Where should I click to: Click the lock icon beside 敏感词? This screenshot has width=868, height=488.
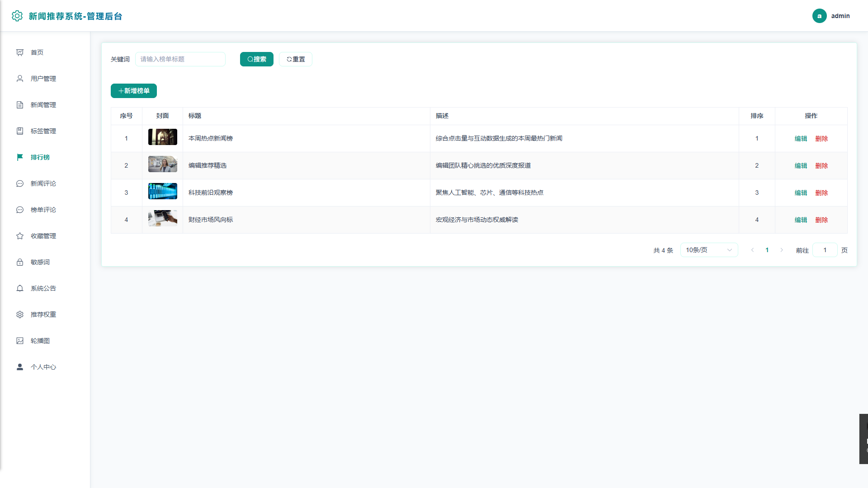pos(20,262)
